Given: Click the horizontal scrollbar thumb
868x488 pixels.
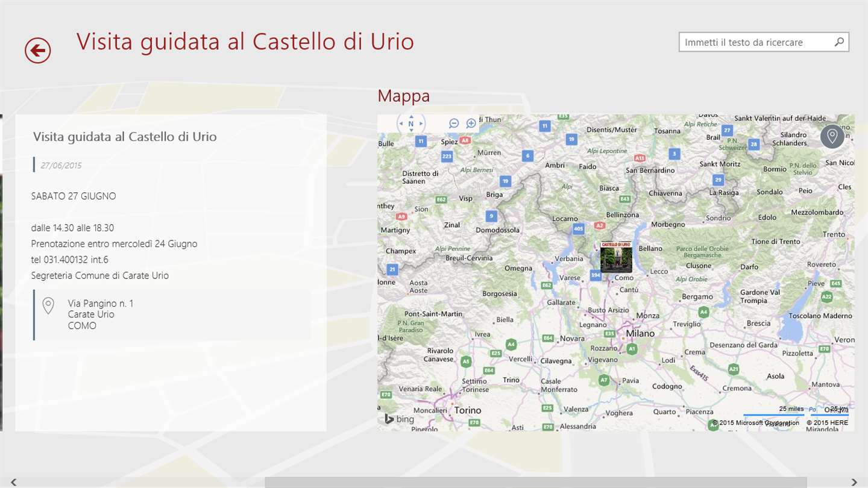Looking at the screenshot, I should click(x=535, y=482).
